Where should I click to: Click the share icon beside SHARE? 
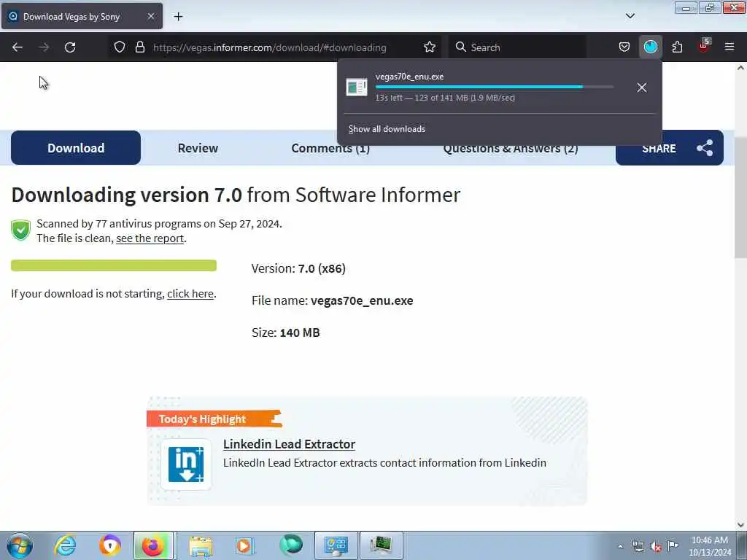point(705,148)
